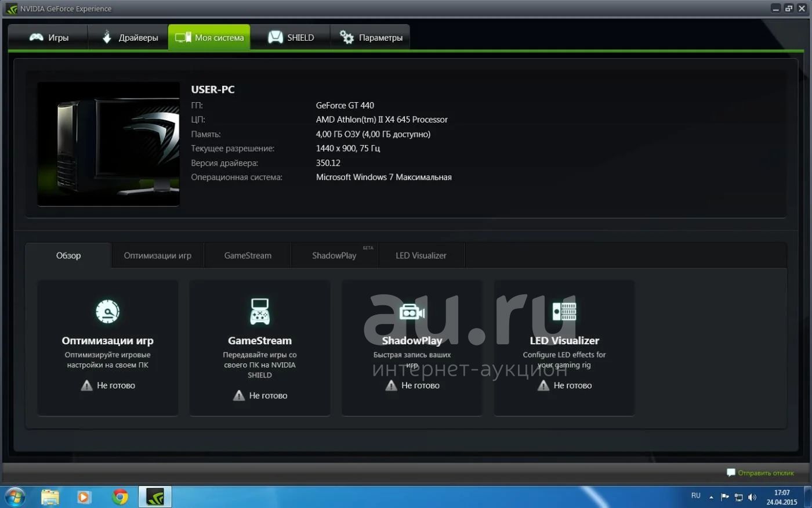Select the Обзор sub-tab
812x508 pixels.
click(x=68, y=255)
